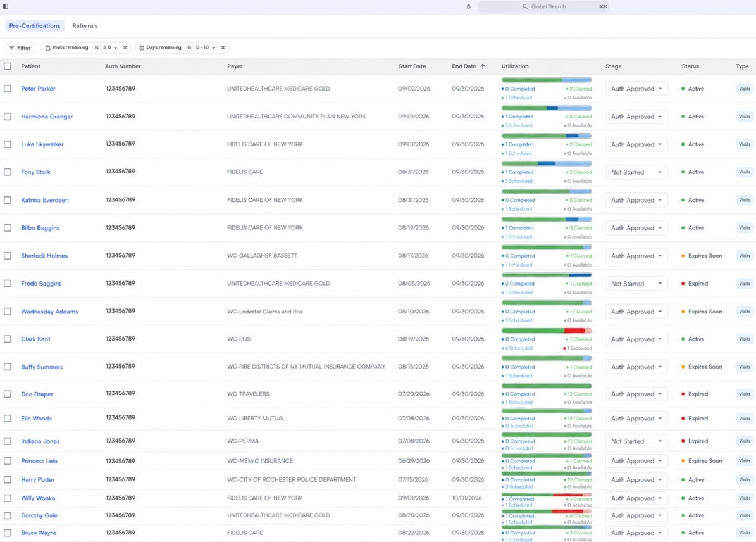Click the Status column header

click(x=690, y=66)
